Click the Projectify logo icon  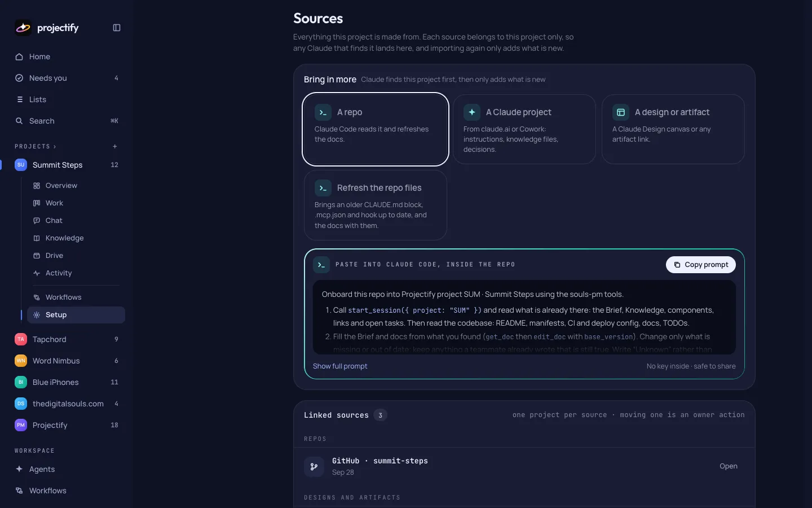click(x=23, y=28)
